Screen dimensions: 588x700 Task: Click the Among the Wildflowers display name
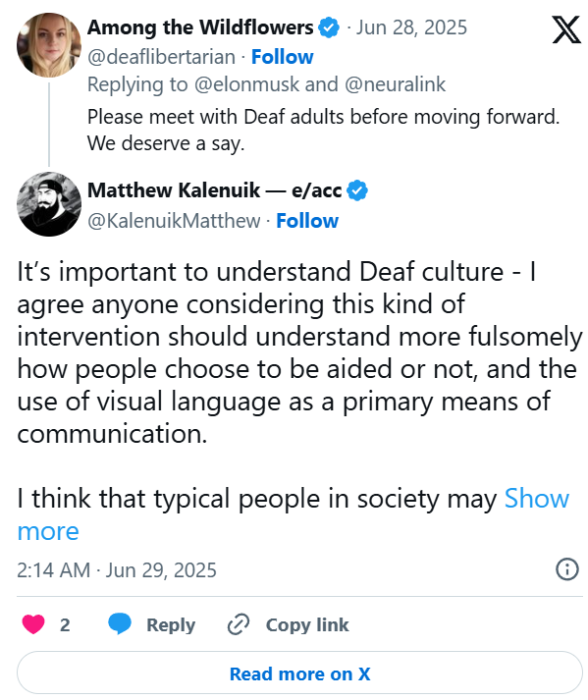[x=200, y=27]
